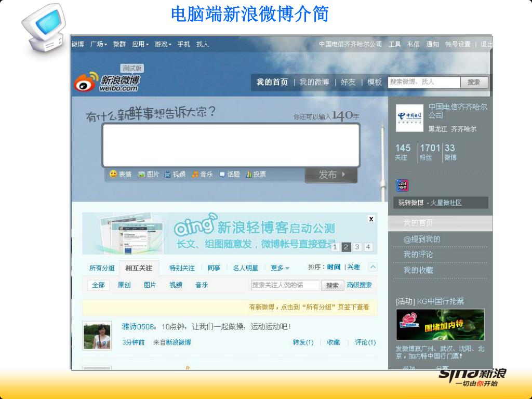This screenshot has width=532, height=399.
Task: Focus the new post text box
Action: coord(231,145)
